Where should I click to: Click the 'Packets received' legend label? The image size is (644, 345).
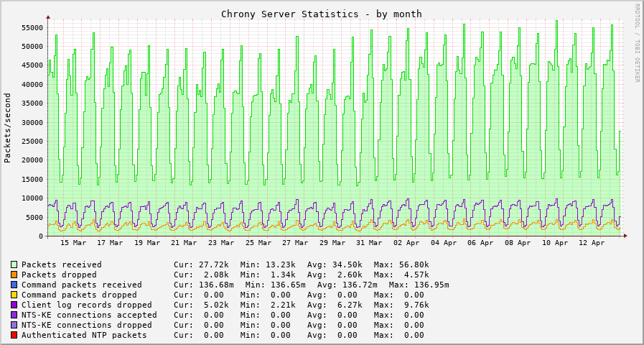(x=62, y=264)
